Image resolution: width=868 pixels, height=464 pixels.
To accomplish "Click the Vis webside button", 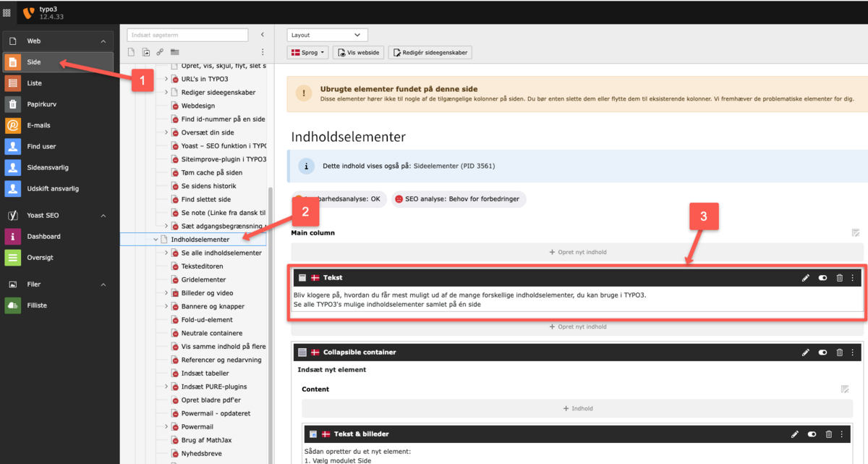I will (x=358, y=52).
